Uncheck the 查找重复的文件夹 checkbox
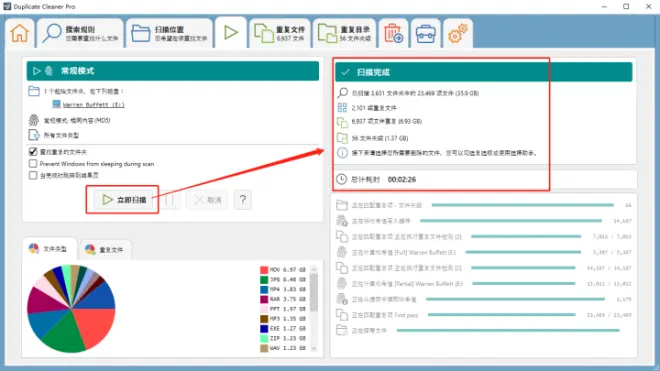Image resolution: width=660 pixels, height=371 pixels. [33, 152]
